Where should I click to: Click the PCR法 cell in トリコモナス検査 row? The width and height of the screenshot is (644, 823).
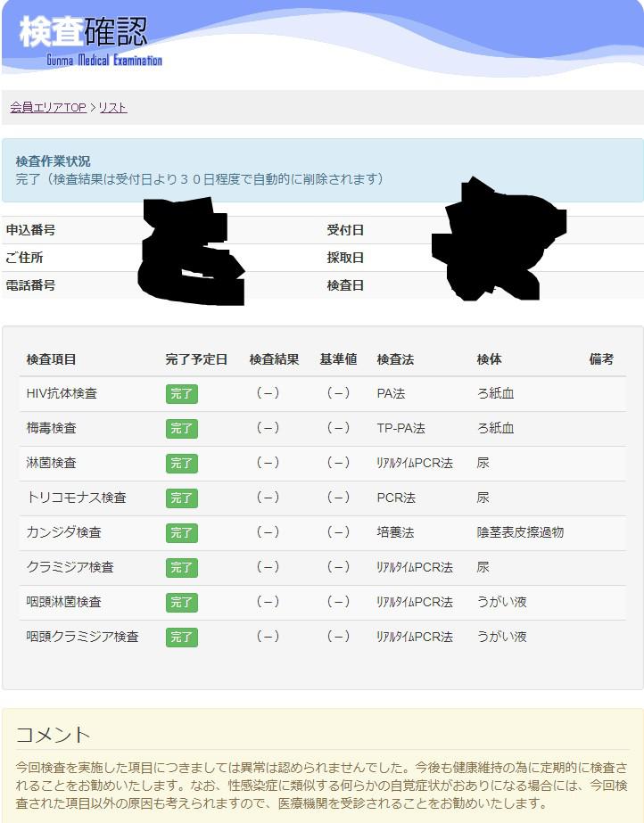coord(396,497)
